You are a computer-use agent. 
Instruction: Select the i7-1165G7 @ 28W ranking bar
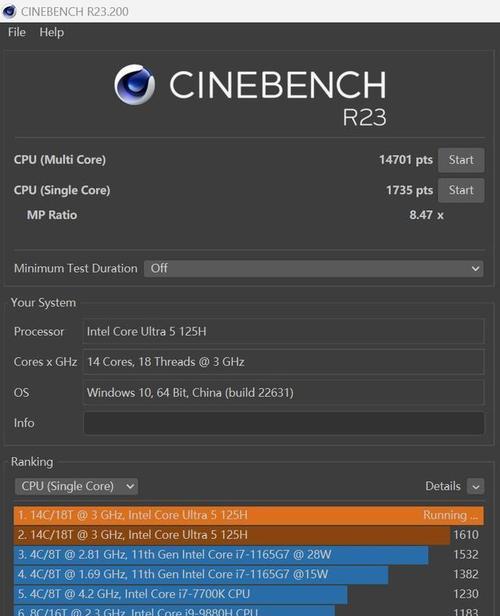pyautogui.click(x=249, y=554)
